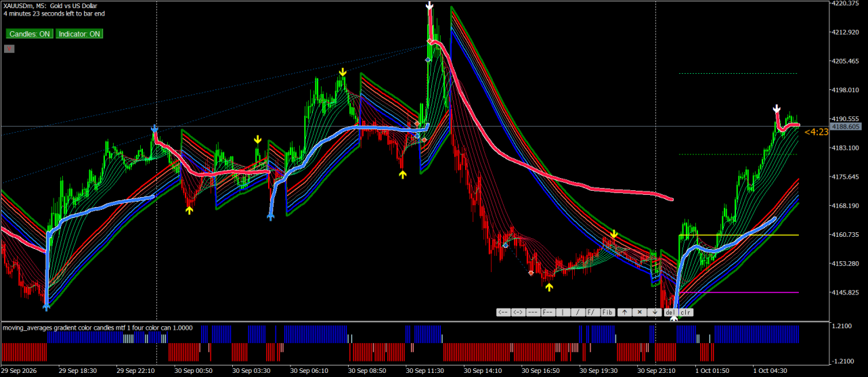Click time label 29 Sep 18:30
Viewport: 868px width, 377px height.
coord(77,371)
